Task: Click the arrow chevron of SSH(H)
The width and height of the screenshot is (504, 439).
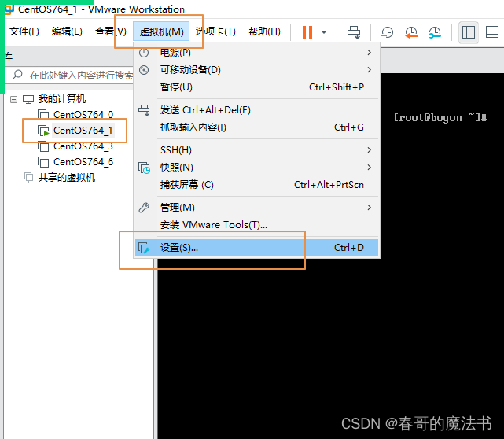Action: 370,150
